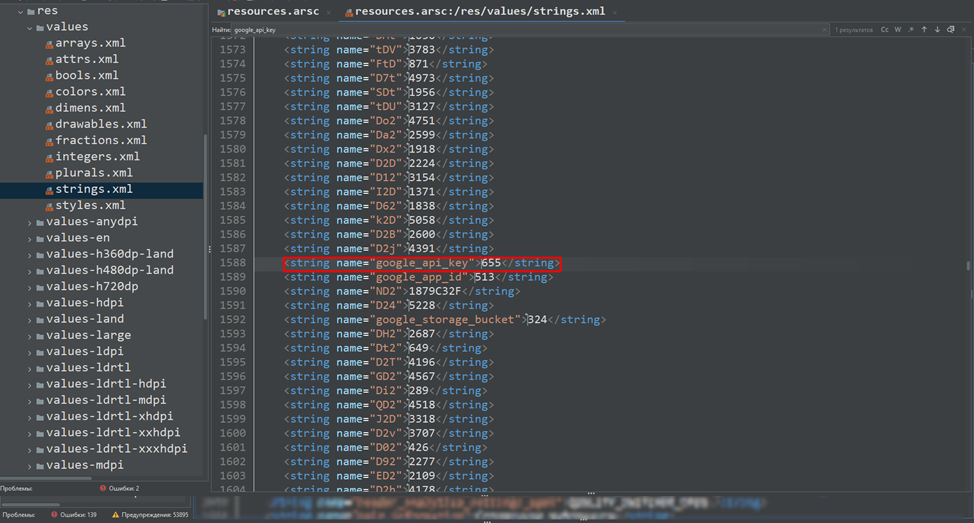This screenshot has width=974, height=523.
Task: Open colors.xml in the tree
Action: click(x=90, y=92)
